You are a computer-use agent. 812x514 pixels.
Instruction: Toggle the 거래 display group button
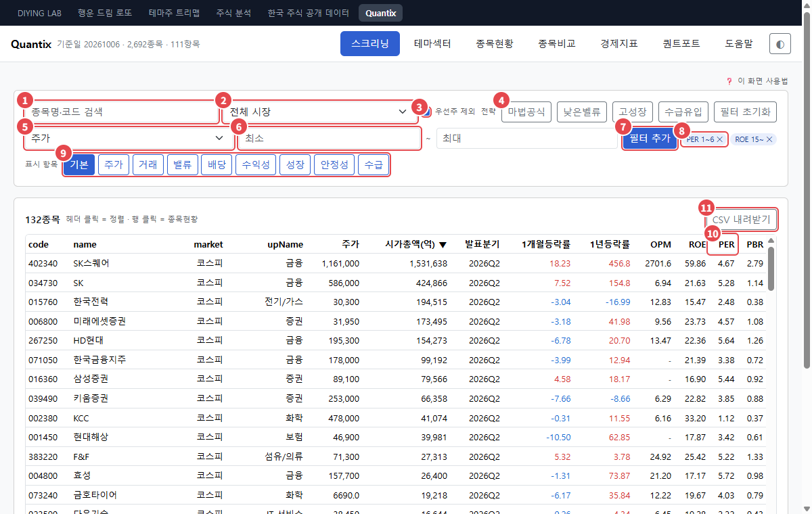pyautogui.click(x=148, y=164)
